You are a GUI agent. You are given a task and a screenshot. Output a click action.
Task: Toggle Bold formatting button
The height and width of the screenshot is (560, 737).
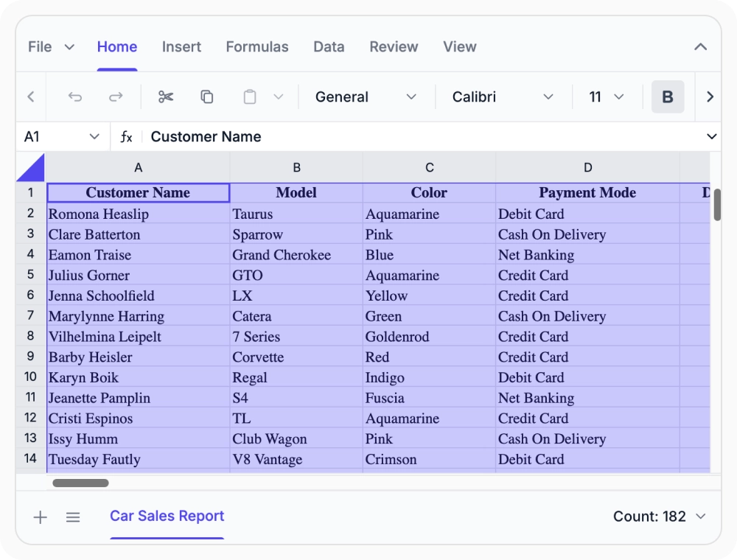(x=668, y=97)
